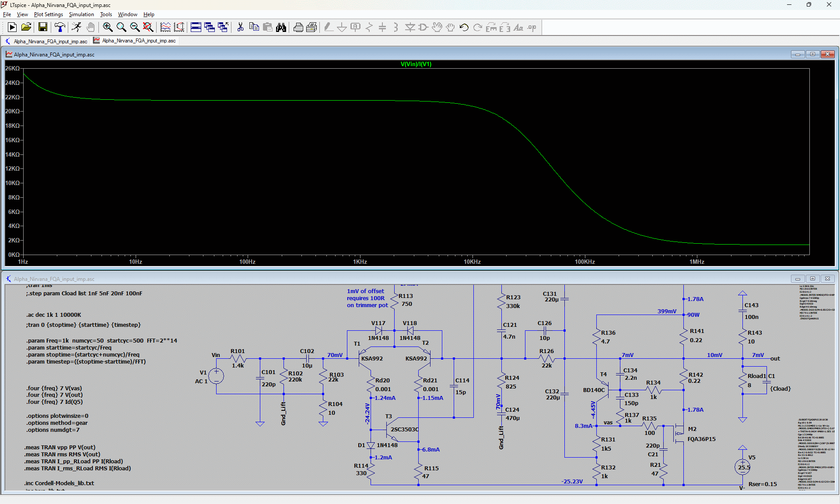The image size is (840, 504).
Task: Click the FQA36P15 MOSFET label
Action: (x=701, y=439)
